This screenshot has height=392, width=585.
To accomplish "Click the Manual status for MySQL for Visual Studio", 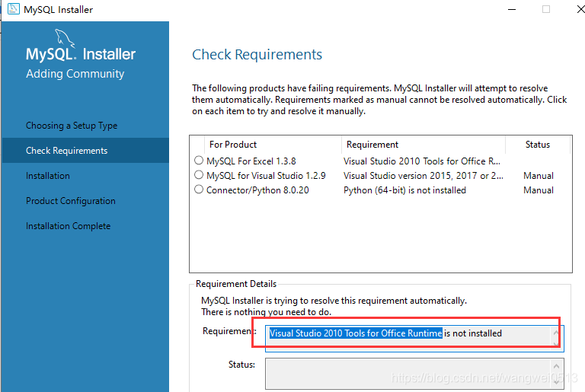I will 539,176.
